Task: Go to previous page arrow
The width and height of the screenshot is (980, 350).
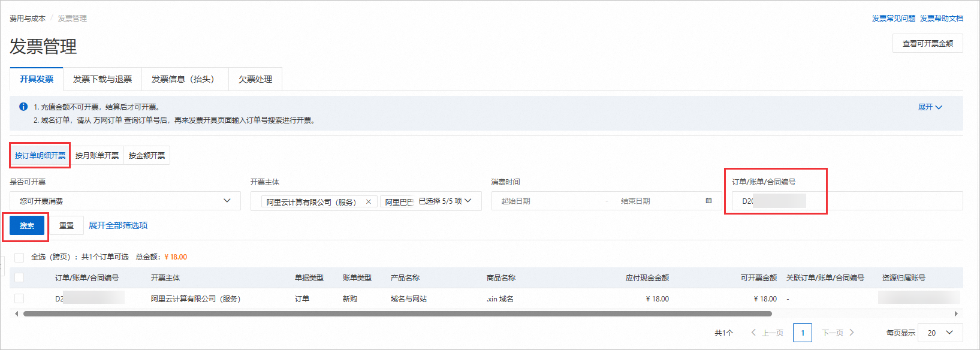Action: point(753,333)
